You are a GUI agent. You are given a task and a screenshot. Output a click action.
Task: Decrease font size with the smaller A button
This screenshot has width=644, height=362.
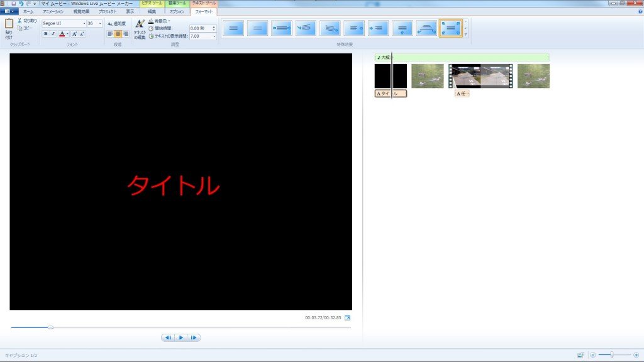(82, 34)
